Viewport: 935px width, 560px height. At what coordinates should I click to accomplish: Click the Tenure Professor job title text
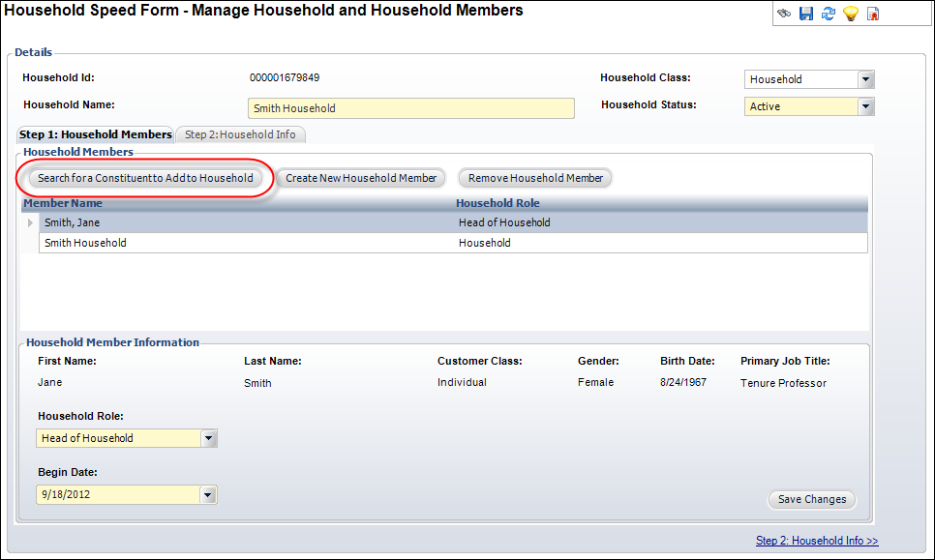click(784, 383)
